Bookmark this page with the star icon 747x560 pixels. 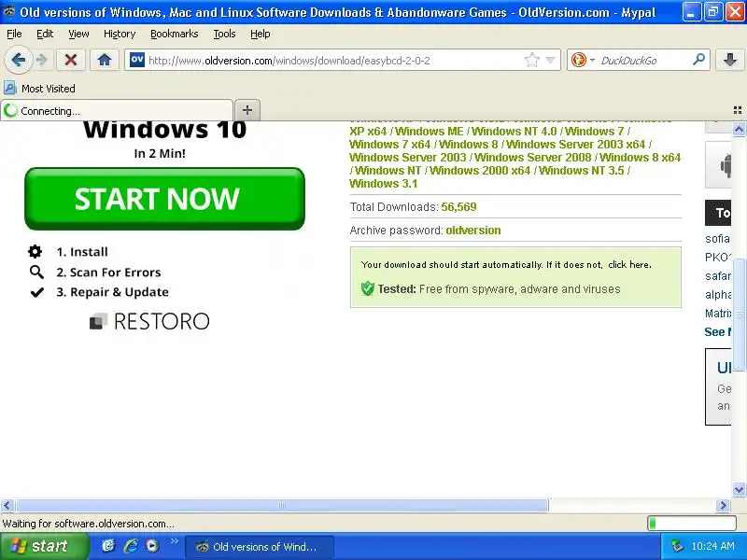pyautogui.click(x=531, y=60)
